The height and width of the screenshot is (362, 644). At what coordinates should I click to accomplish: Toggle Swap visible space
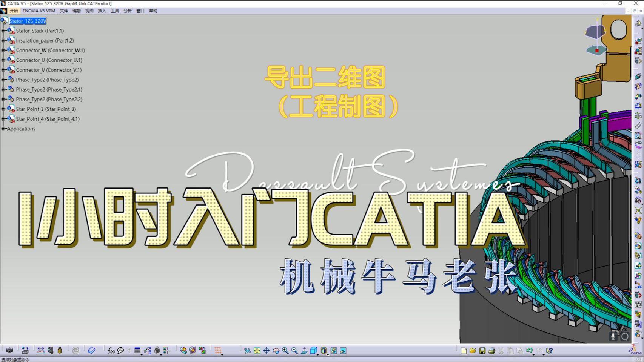(x=343, y=350)
